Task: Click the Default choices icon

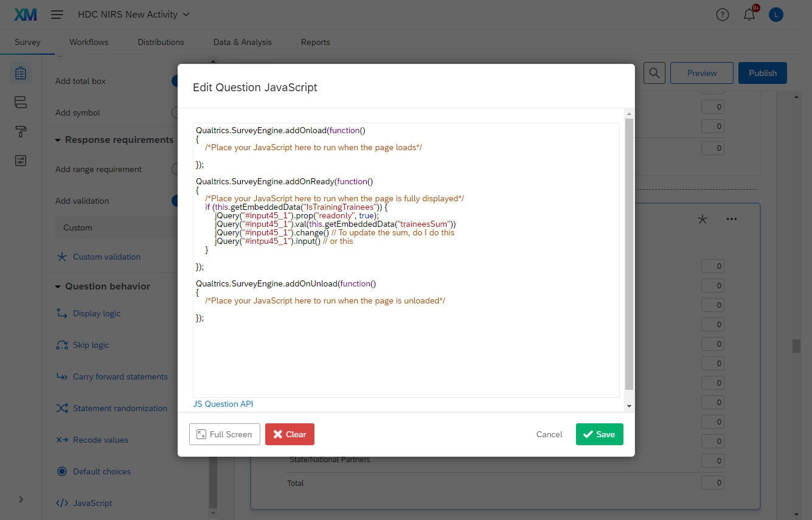Action: pyautogui.click(x=62, y=471)
